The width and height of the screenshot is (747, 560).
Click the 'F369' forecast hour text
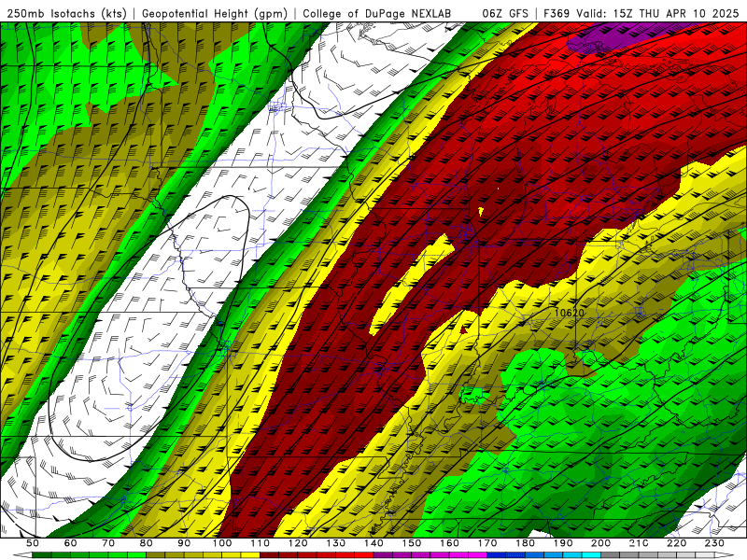pyautogui.click(x=557, y=13)
